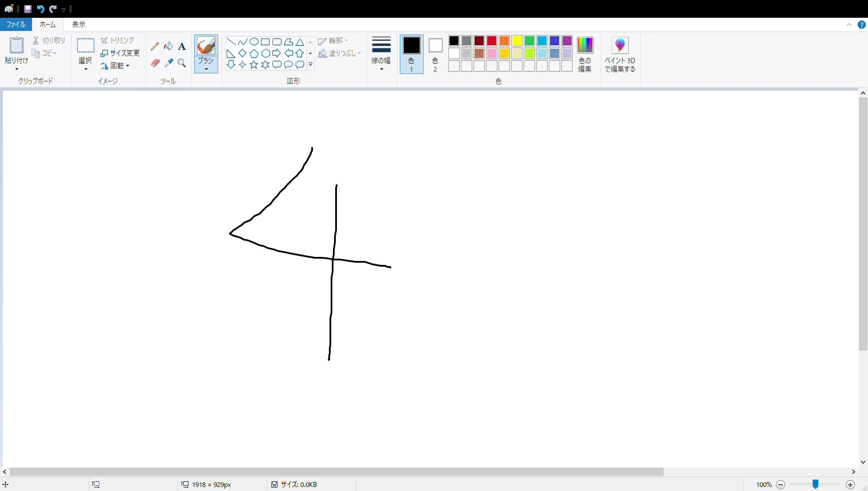The image size is (868, 491).
Task: Select the Eraser tool
Action: coord(155,63)
